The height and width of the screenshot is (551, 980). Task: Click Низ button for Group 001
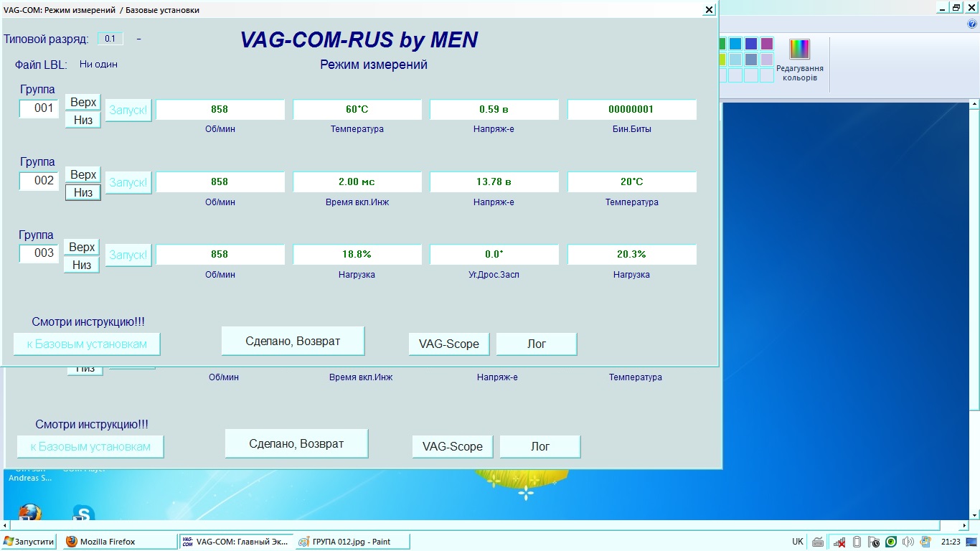click(83, 121)
